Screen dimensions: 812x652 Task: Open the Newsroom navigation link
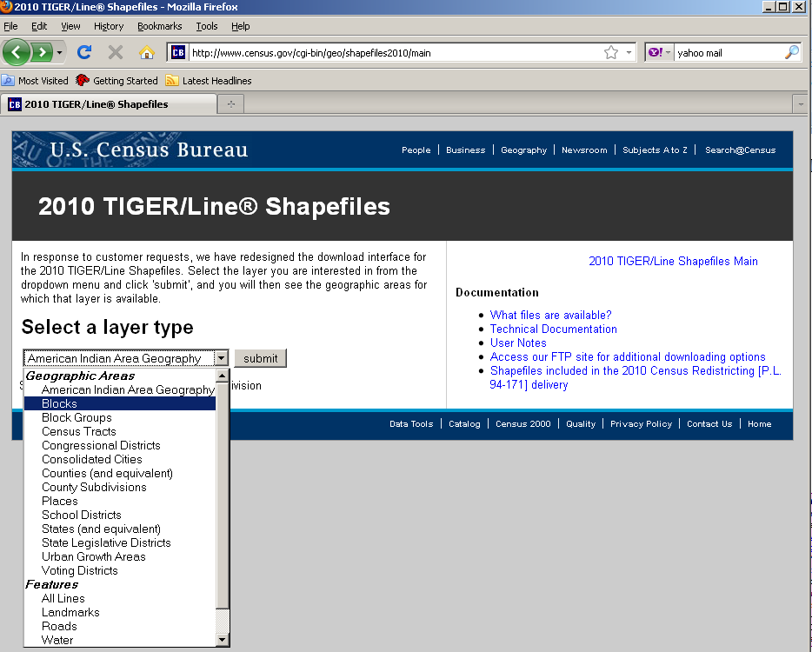click(584, 150)
